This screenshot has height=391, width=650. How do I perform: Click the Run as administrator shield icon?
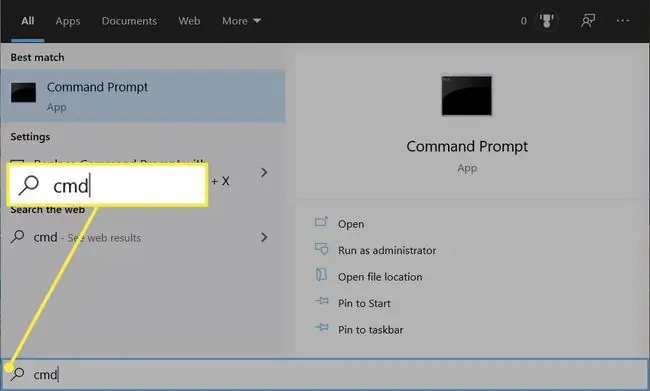click(321, 248)
